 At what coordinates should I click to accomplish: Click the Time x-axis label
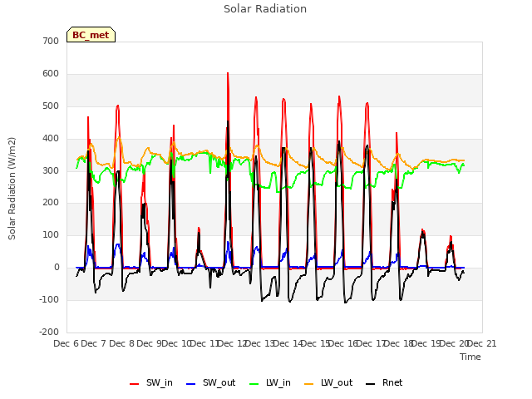click(x=470, y=357)
